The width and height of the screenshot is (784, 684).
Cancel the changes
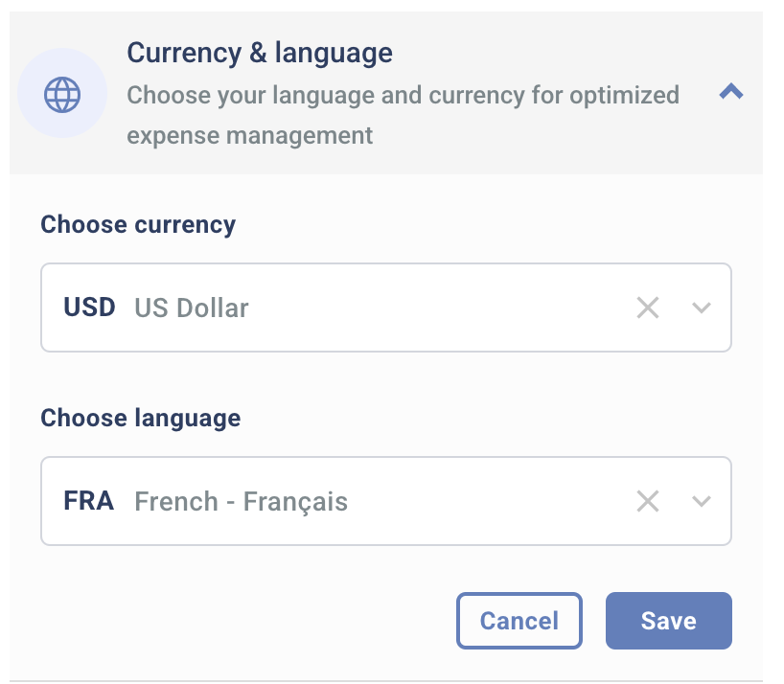tap(519, 621)
